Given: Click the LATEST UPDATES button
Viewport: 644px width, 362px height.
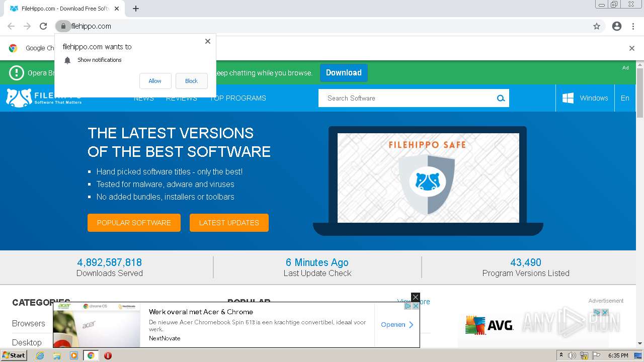Looking at the screenshot, I should 229,223.
